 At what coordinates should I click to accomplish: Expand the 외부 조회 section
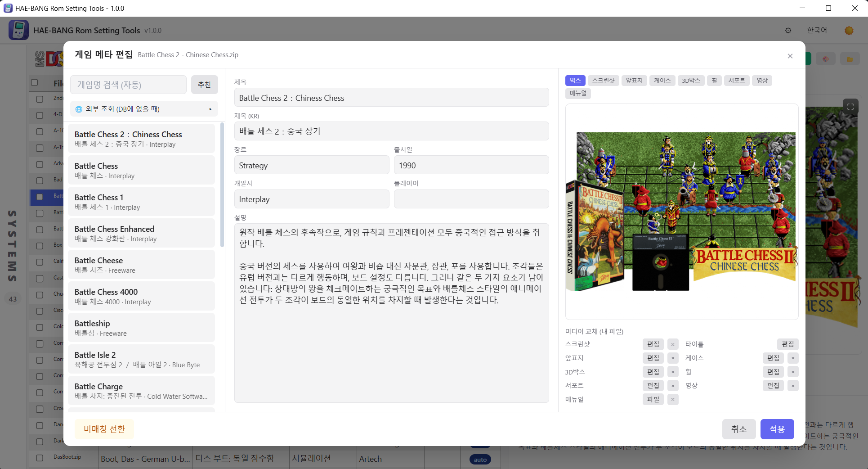[144, 109]
